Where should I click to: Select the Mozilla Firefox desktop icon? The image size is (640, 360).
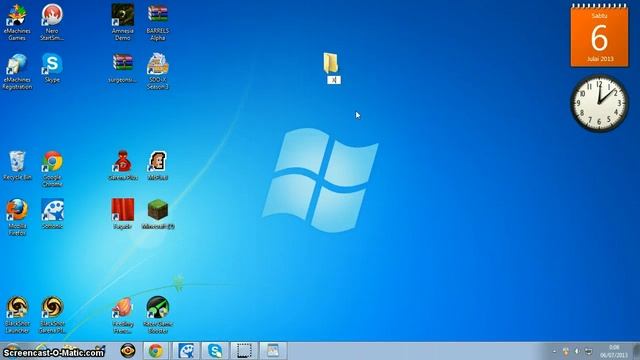click(17, 217)
